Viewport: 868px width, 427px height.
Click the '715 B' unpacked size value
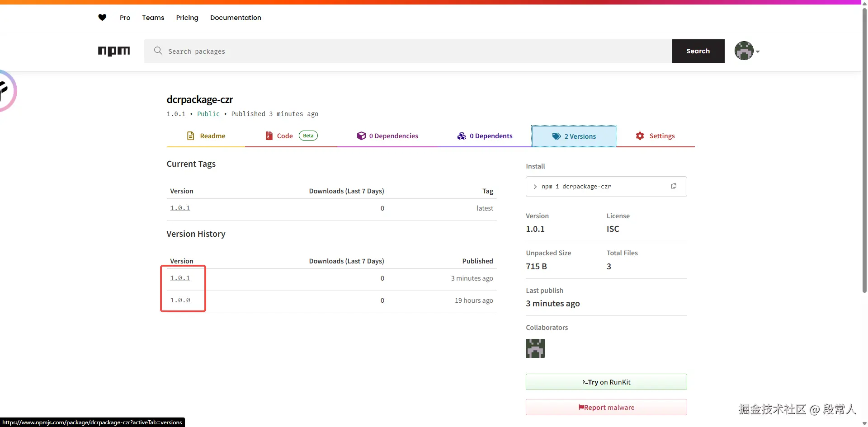click(x=536, y=267)
